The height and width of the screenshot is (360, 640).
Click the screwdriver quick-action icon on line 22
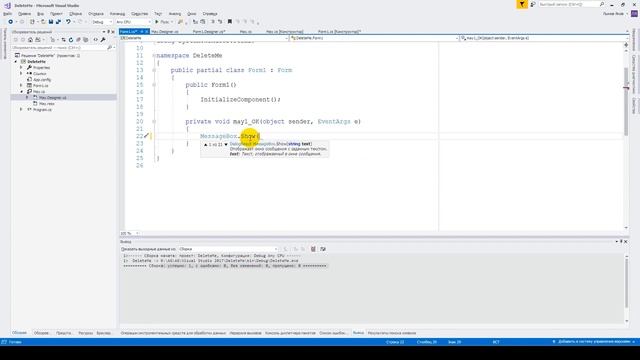click(x=147, y=136)
